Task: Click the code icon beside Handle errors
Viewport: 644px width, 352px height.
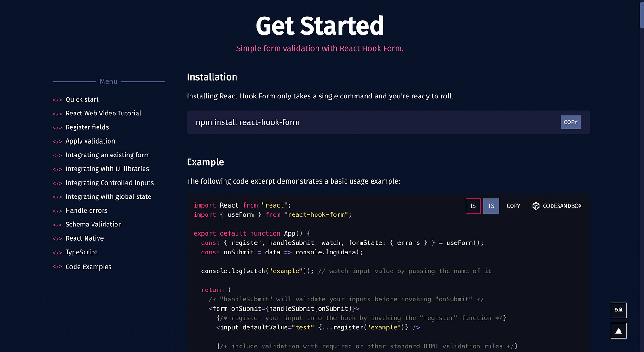Action: click(57, 211)
